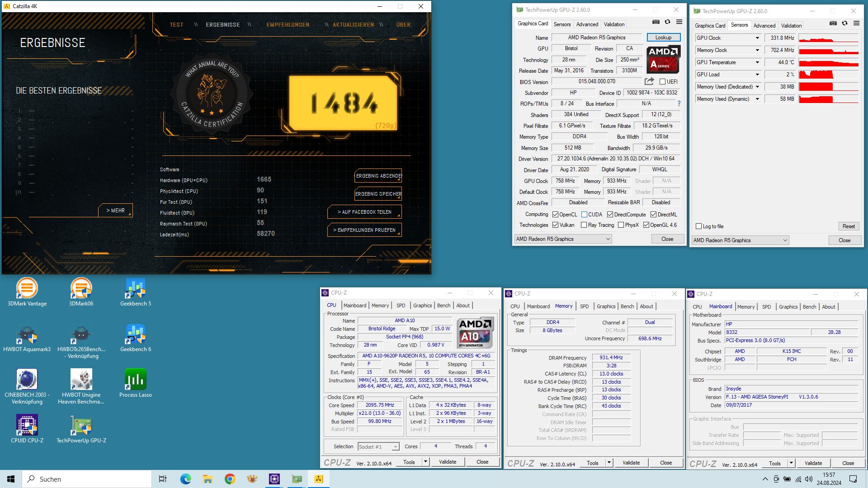
Task: Open Task View on taskbar
Action: (163, 479)
